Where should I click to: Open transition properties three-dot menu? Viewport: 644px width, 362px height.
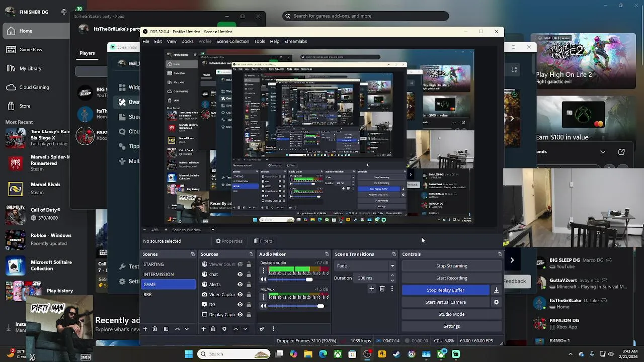(392, 289)
